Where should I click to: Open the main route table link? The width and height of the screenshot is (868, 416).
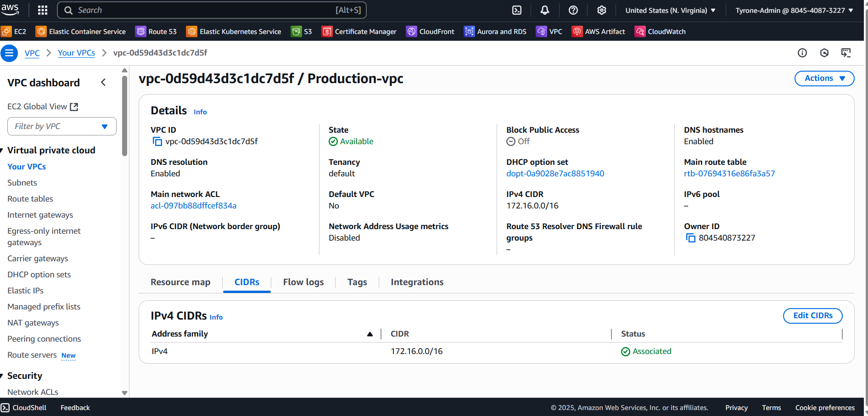pos(729,173)
